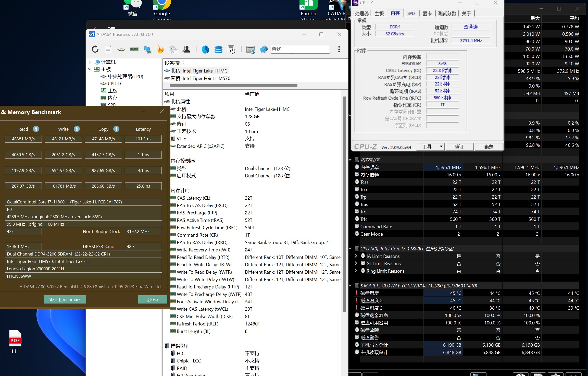This screenshot has height=376, width=588.
Task: Switch to the 測試分數 tab in CPU-Z
Action: tap(447, 13)
